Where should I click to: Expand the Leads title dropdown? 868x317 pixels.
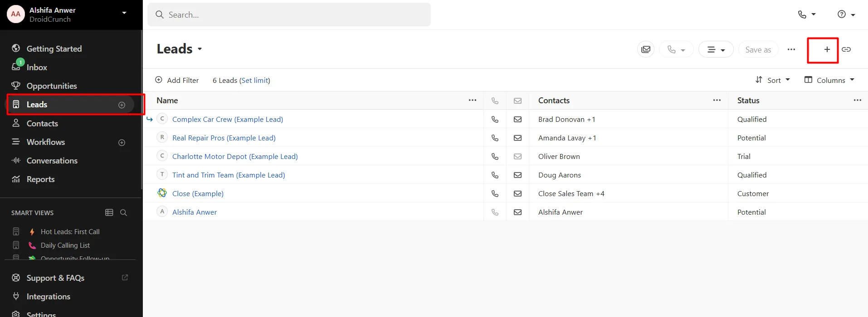point(200,49)
